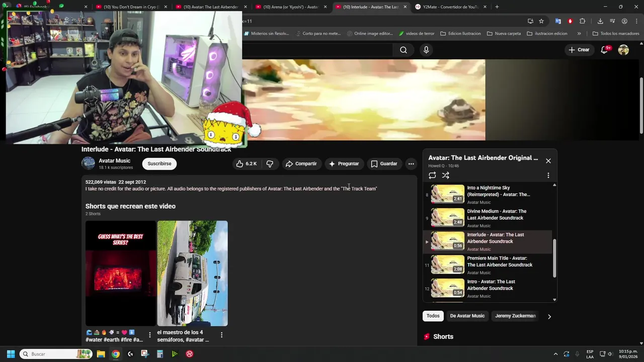
Task: Open playlist options three-dot menu
Action: tap(548, 175)
